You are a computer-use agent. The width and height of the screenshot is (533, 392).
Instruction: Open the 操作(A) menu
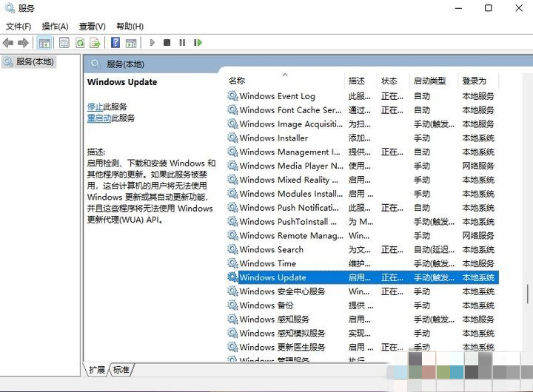coord(56,27)
